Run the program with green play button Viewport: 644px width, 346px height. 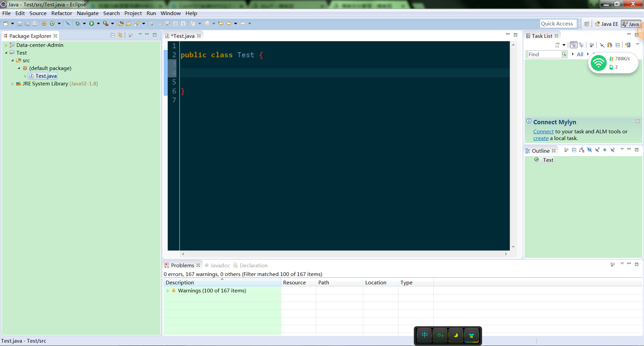(92, 23)
